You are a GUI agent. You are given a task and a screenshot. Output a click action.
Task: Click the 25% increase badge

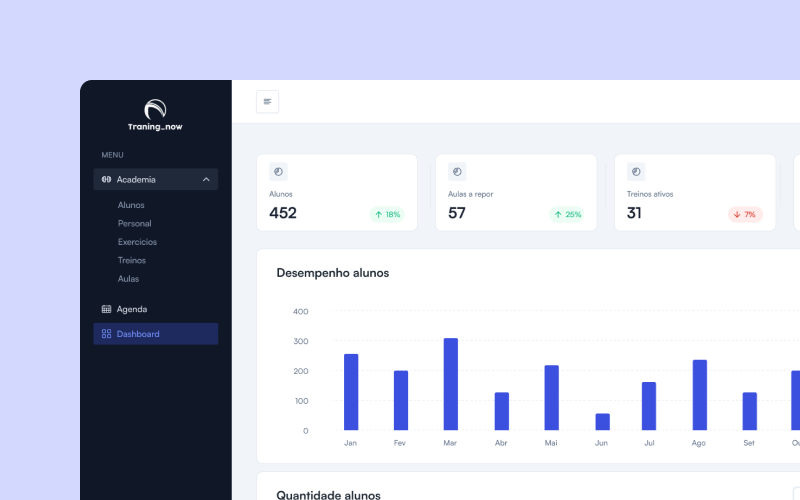pyautogui.click(x=566, y=214)
